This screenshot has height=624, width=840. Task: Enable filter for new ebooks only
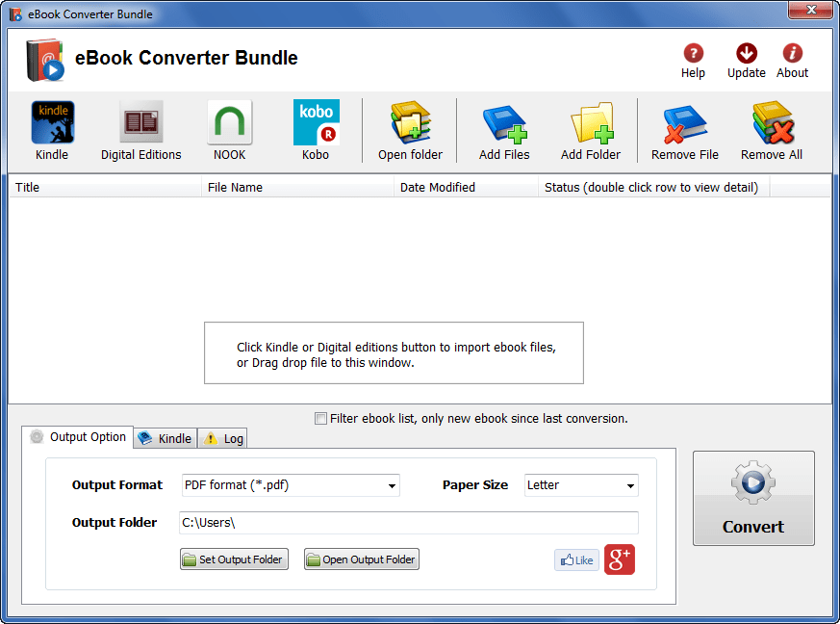pyautogui.click(x=320, y=419)
